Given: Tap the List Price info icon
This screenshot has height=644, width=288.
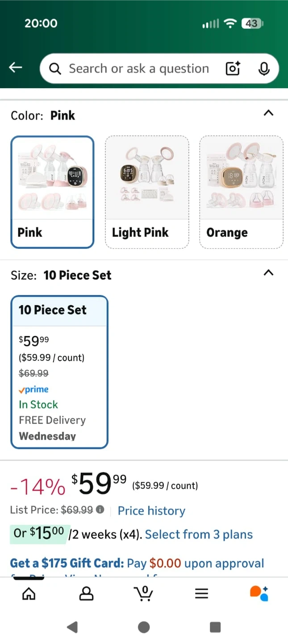Looking at the screenshot, I should [x=100, y=509].
